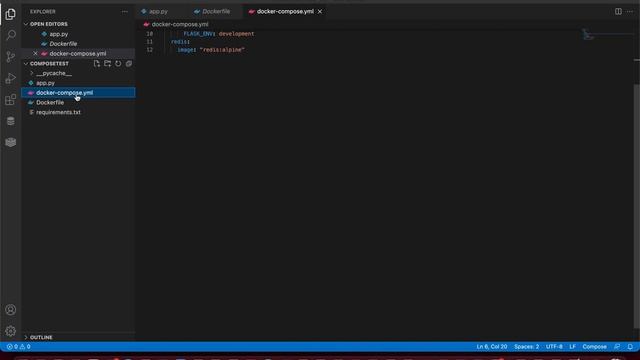The height and width of the screenshot is (360, 640).
Task: Click line number 12 in the gutter
Action: [x=149, y=50]
